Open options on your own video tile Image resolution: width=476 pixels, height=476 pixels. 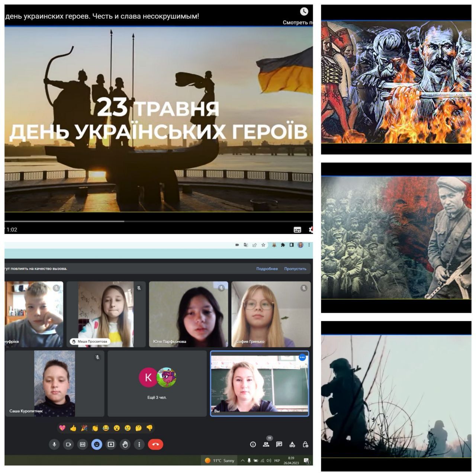click(x=302, y=357)
